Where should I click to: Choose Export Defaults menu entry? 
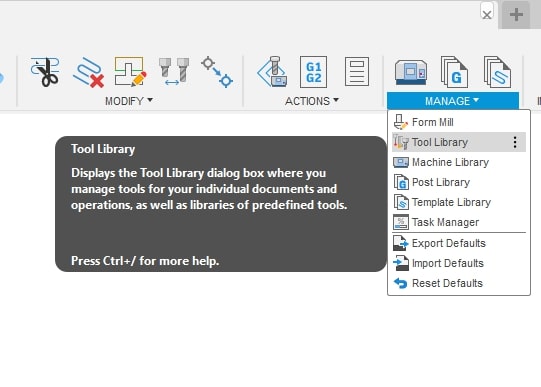click(x=459, y=243)
